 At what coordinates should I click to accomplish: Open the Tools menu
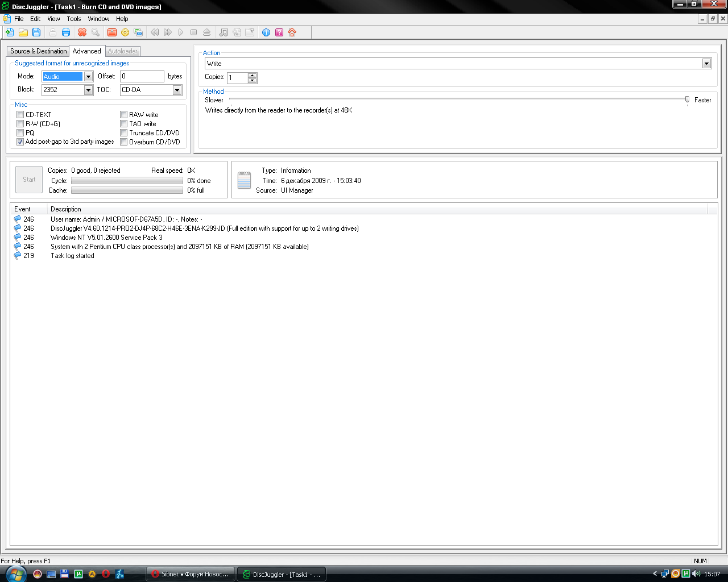tap(74, 19)
